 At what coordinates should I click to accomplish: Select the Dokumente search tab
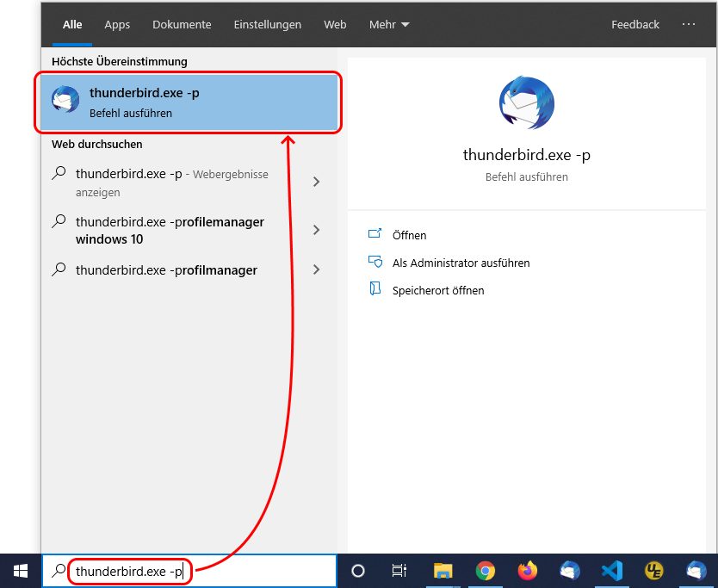(182, 25)
